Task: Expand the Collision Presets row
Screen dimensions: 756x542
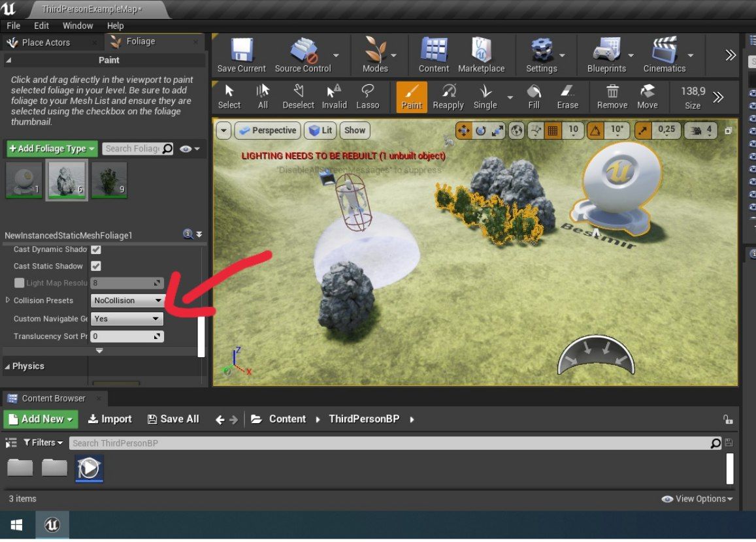Action: click(8, 300)
